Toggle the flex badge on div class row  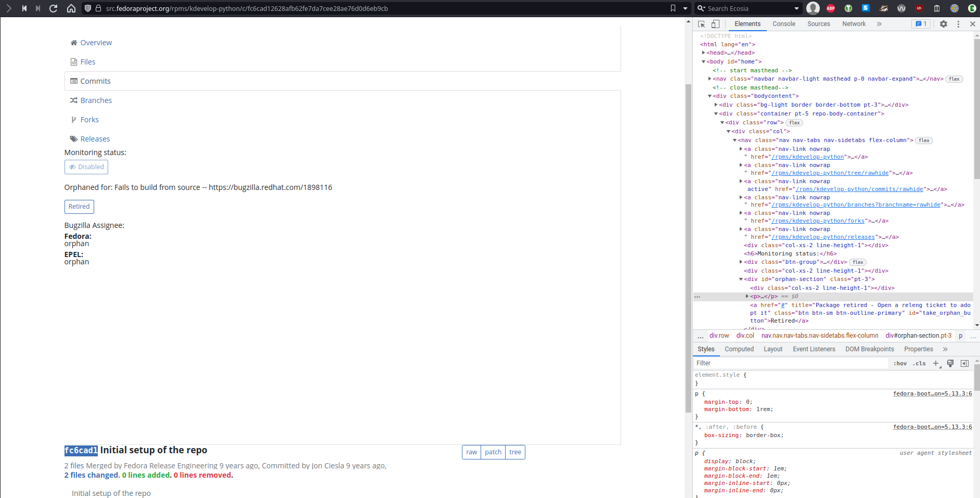pyautogui.click(x=794, y=123)
